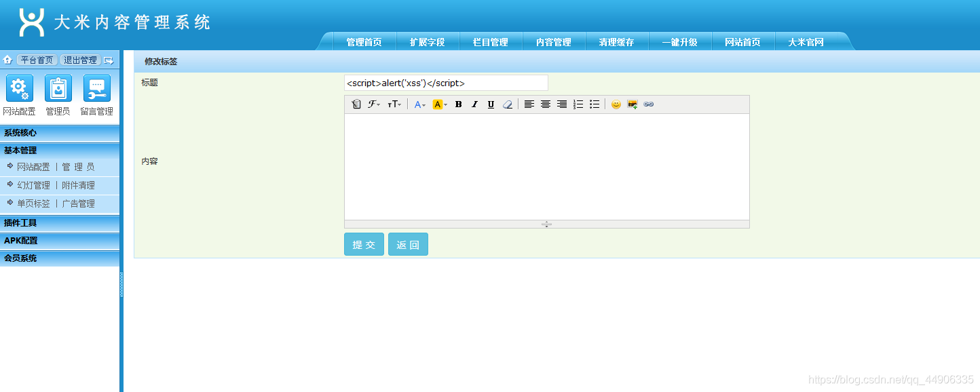Screen dimensions: 980x392
Task: Click the insert image icon
Action: [x=633, y=104]
